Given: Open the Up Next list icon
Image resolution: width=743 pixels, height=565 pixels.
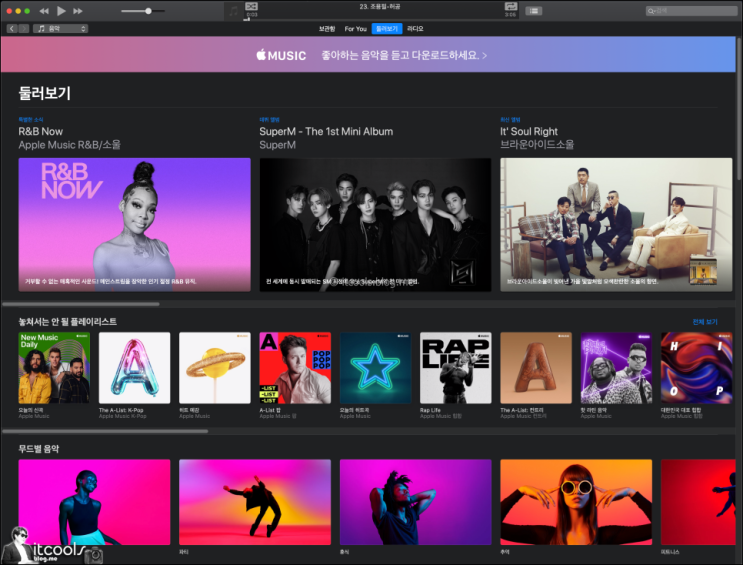Looking at the screenshot, I should (534, 10).
